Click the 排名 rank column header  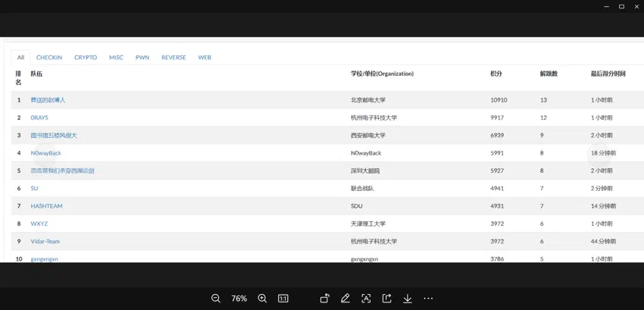pyautogui.click(x=18, y=78)
